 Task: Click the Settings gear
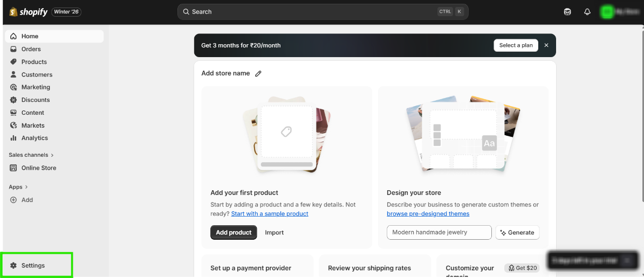(14, 266)
